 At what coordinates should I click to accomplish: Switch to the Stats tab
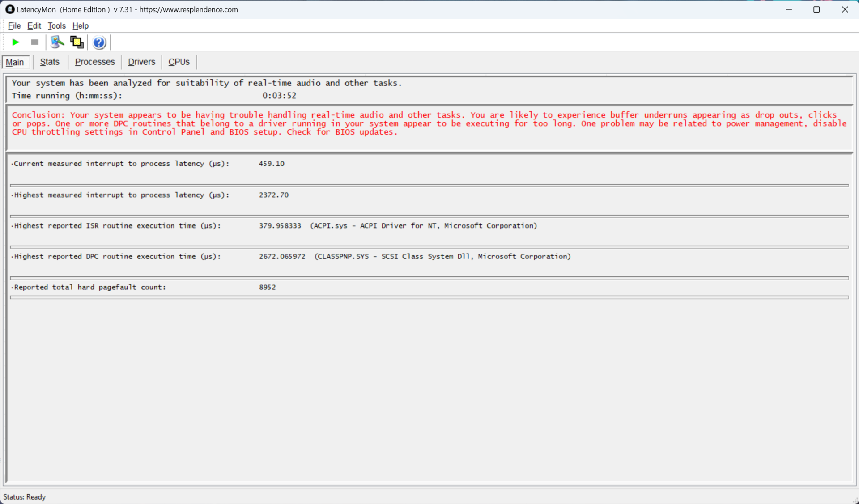(50, 62)
